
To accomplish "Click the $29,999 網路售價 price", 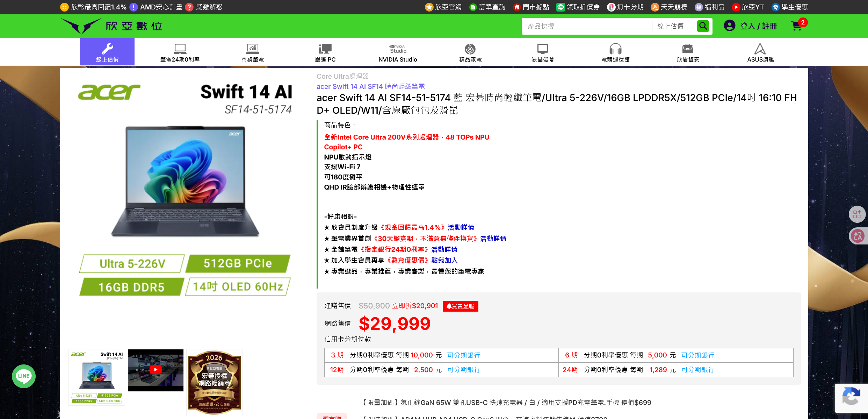I will point(395,324).
